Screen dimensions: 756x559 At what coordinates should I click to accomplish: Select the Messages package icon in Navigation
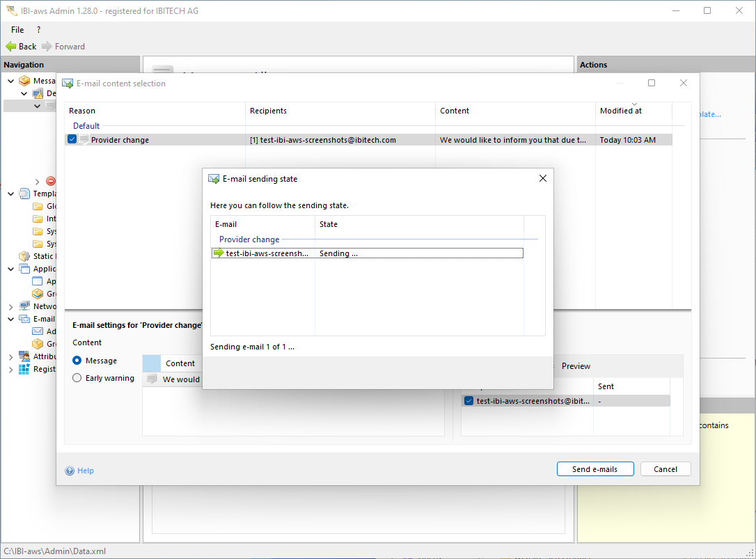click(x=24, y=81)
